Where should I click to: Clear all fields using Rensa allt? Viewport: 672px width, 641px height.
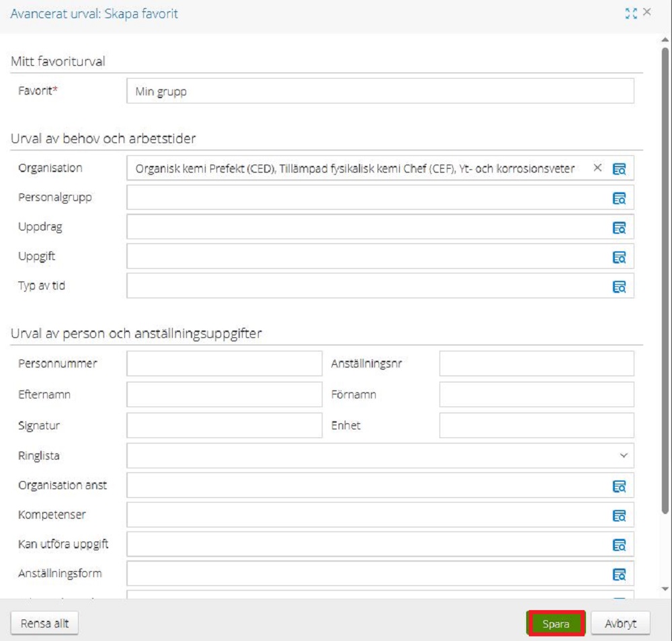(44, 623)
